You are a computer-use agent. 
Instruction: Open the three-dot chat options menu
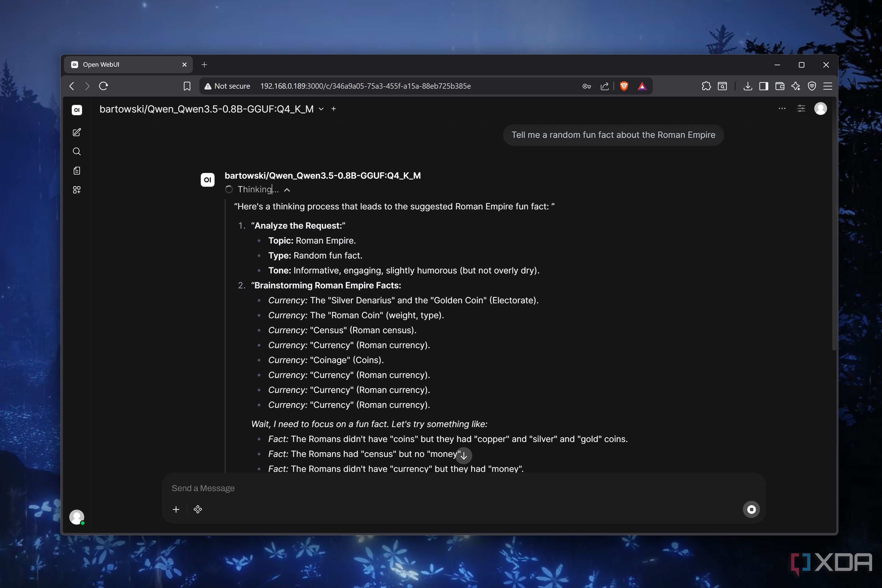pos(782,109)
